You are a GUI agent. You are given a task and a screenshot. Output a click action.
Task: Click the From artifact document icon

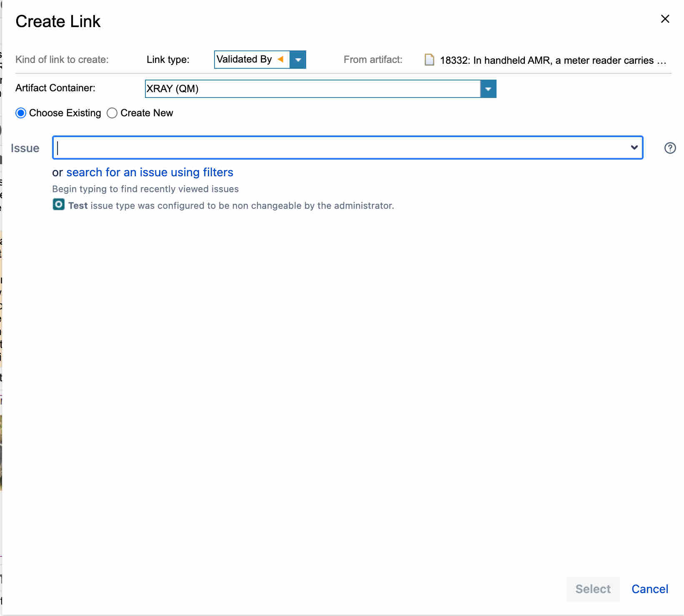tap(429, 60)
